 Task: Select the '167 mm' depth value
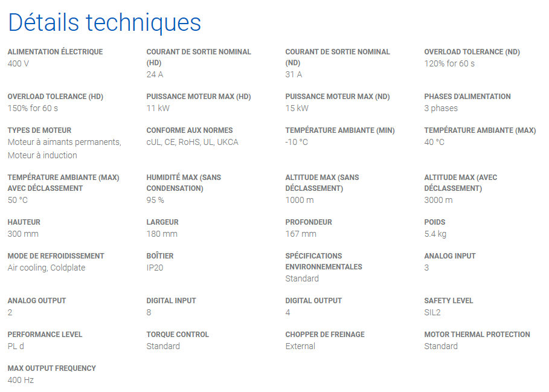click(301, 234)
